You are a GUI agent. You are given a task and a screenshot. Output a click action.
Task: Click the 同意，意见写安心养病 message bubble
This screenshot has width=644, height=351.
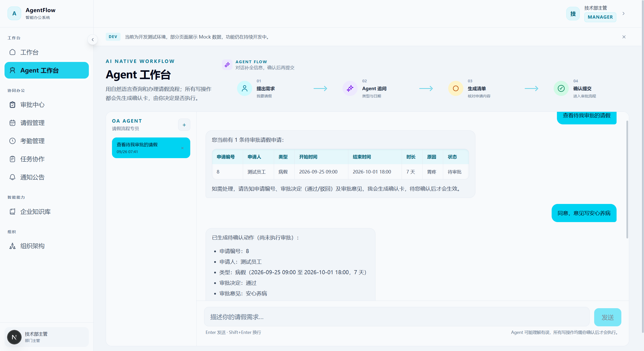pyautogui.click(x=584, y=213)
